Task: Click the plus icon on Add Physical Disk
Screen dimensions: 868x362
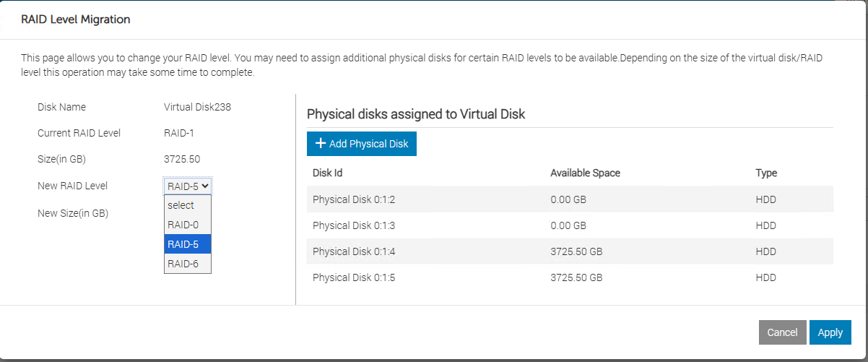Action: (x=321, y=144)
